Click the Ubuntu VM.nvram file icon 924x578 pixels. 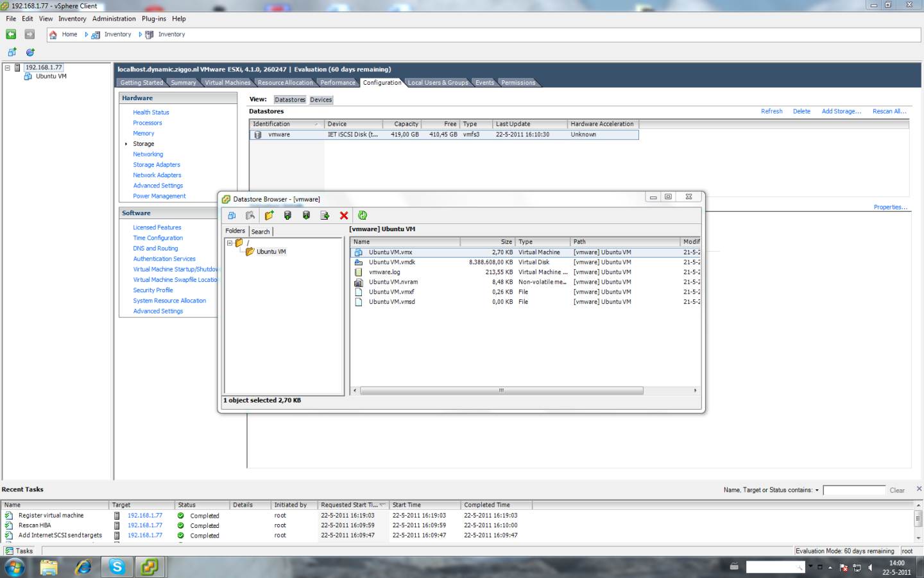(359, 282)
